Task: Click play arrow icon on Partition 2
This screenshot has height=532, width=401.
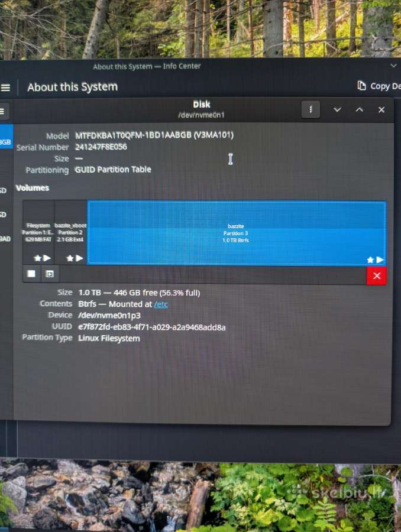Action: (79, 258)
